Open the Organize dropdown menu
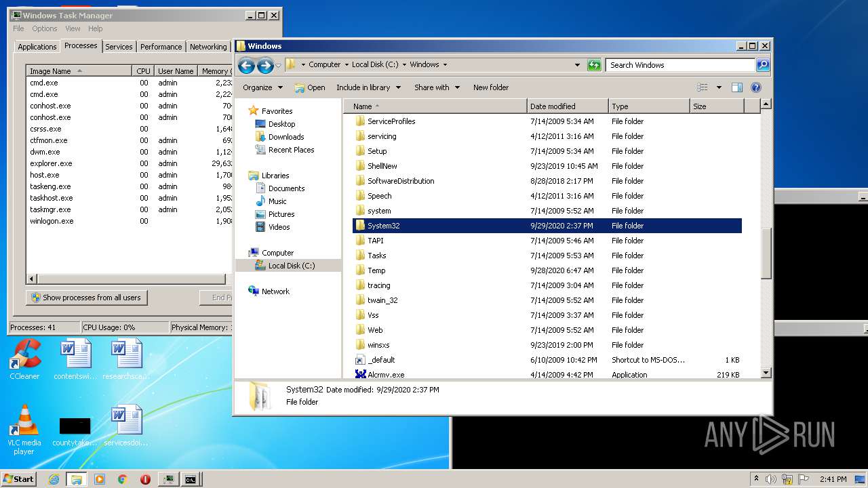Screen dimensions: 868x488 (x=262, y=87)
